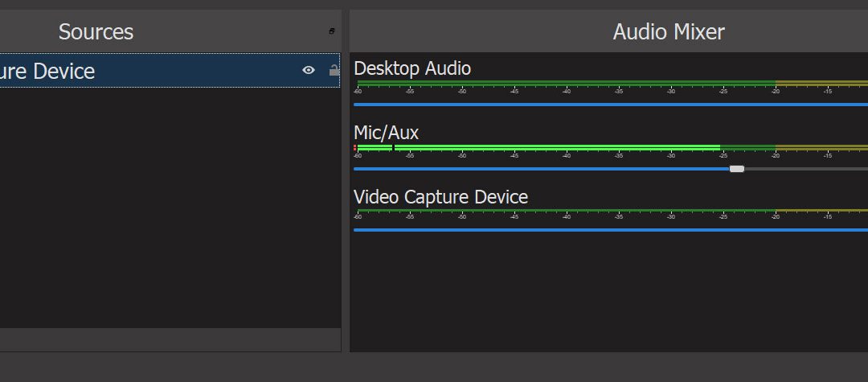Viewport: 868px width, 382px height.
Task: Select the Desktop Audio channel label
Action: point(412,68)
